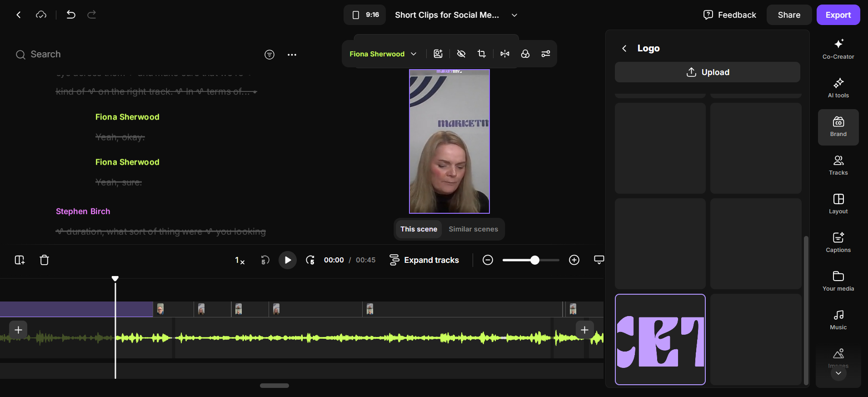Open the Music panel
868x397 pixels.
coord(838,320)
